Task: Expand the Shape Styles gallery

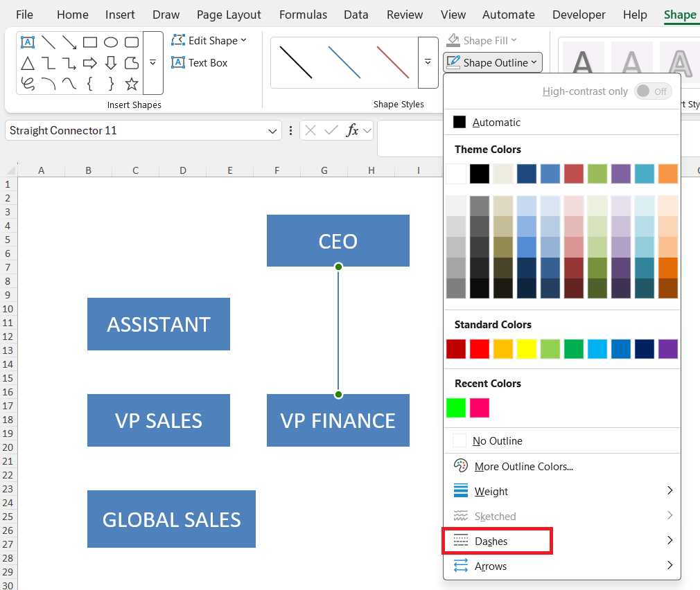Action: click(428, 62)
